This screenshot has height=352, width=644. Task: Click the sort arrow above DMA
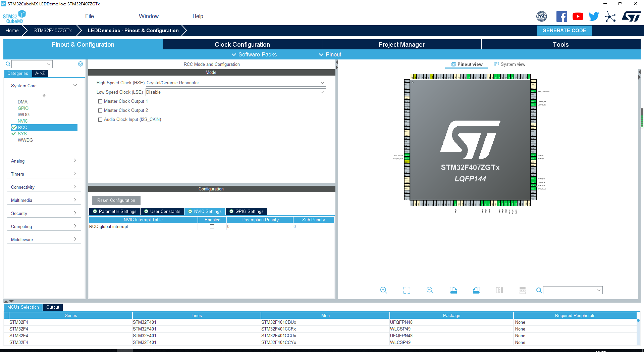point(44,96)
